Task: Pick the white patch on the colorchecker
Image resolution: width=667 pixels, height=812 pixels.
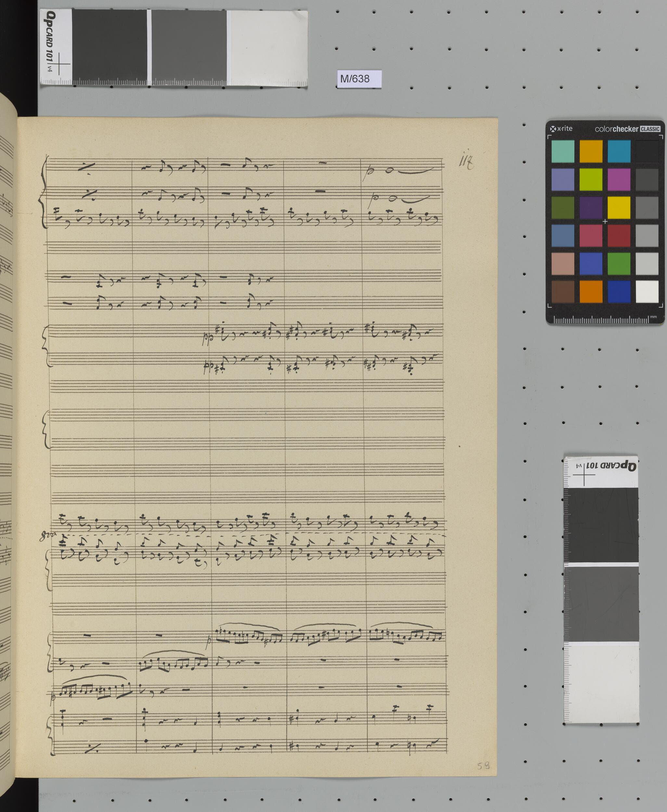Action: pos(647,292)
